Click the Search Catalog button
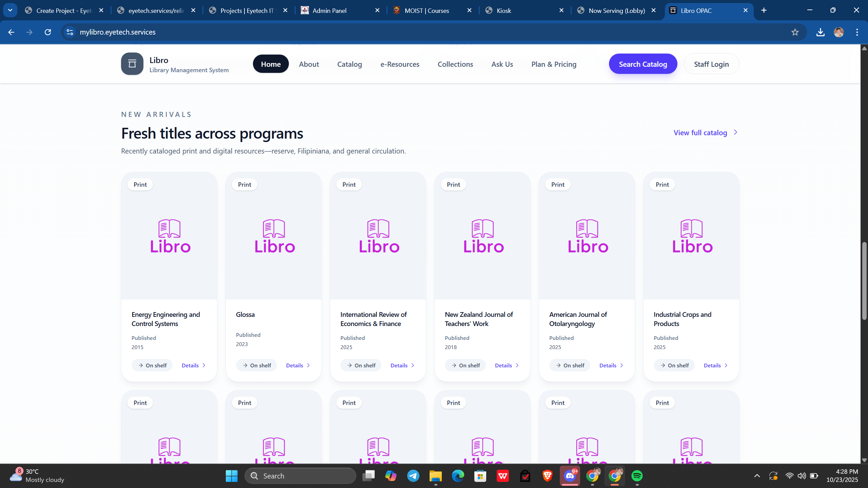This screenshot has width=868, height=488. point(643,64)
